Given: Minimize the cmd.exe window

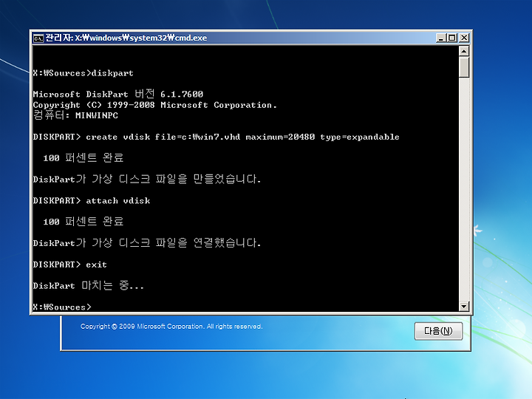Looking at the screenshot, I should 440,38.
